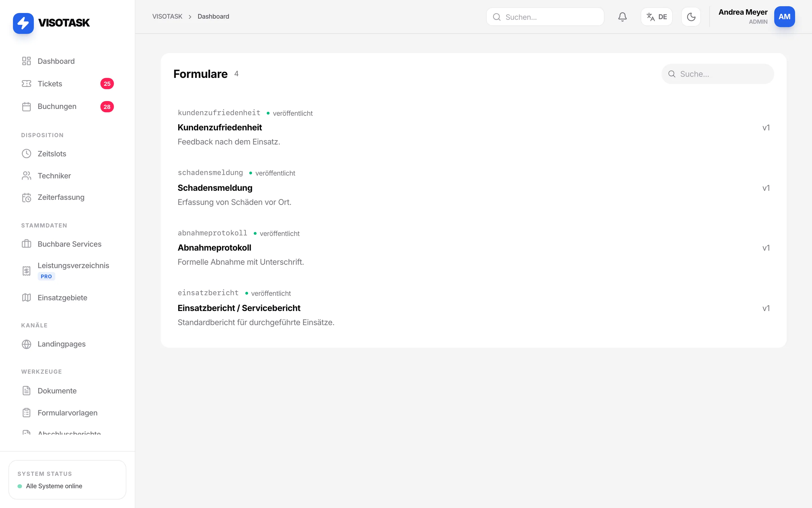Click the v1 label of Schadensmeldung
The height and width of the screenshot is (508, 812).
click(766, 188)
